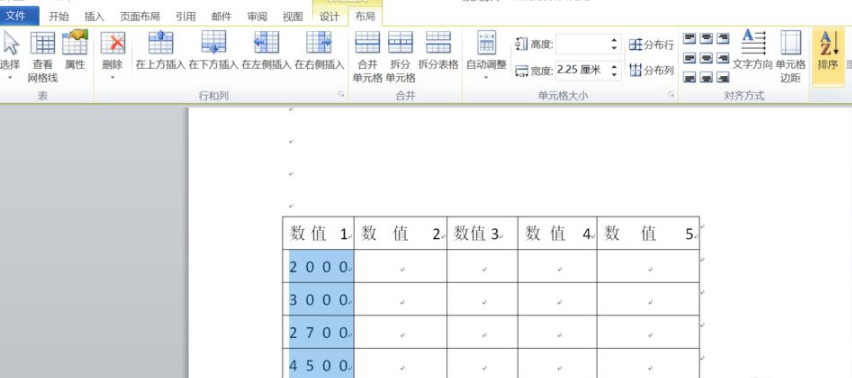Open the 页面布局 ribbon tab
This screenshot has height=378, width=852.
point(139,16)
